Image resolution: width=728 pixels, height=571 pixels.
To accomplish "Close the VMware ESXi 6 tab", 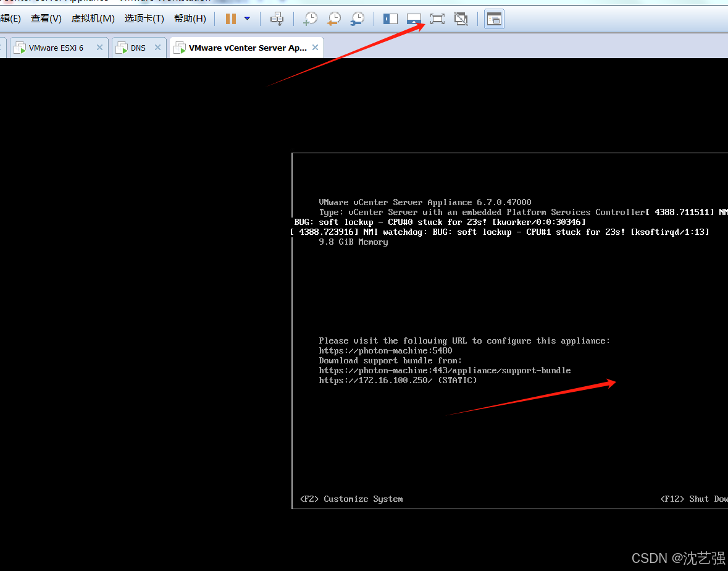I will click(x=99, y=48).
